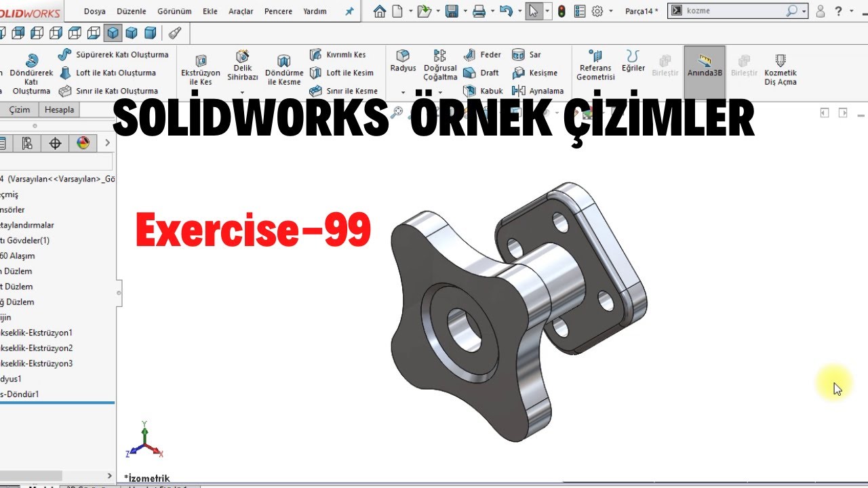
Task: Expand the Save dropdown arrow
Action: point(465,12)
